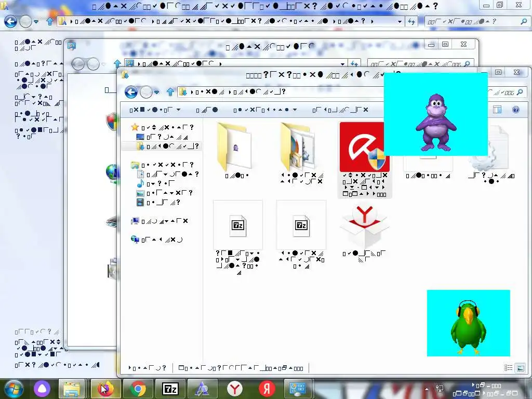Select Desktop in the navigation pane
This screenshot has height=399, width=532.
coord(162,137)
